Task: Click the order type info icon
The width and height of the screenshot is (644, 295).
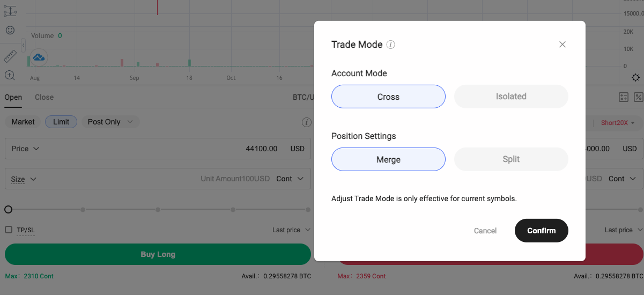Action: point(306,122)
